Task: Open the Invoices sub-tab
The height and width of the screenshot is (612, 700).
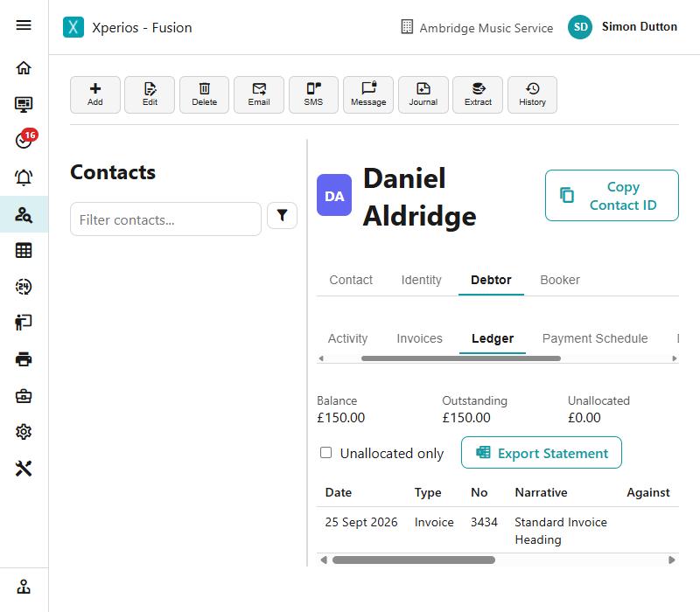Action: 419,338
